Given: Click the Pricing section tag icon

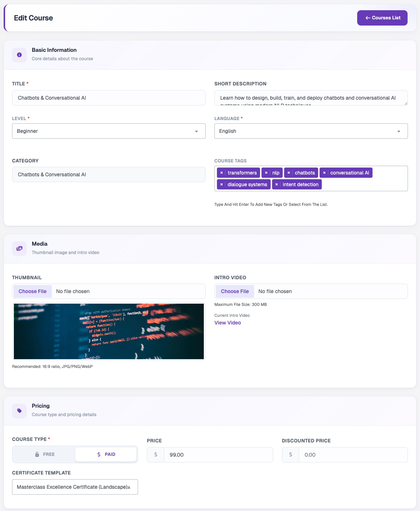Looking at the screenshot, I should (x=19, y=411).
